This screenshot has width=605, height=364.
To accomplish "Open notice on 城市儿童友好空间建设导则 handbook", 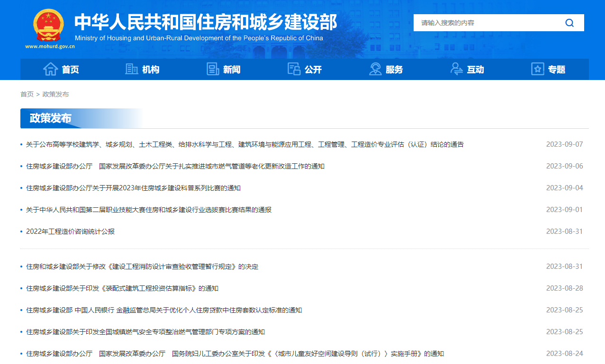I will (x=235, y=354).
